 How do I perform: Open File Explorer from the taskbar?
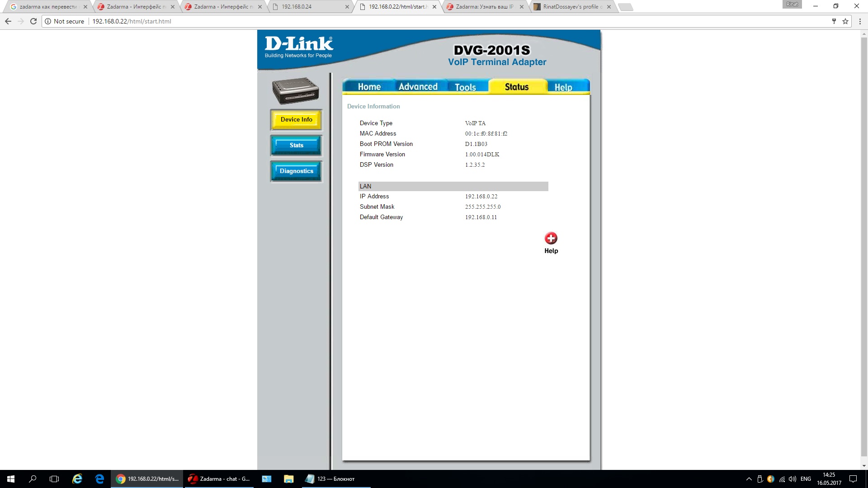pos(288,479)
